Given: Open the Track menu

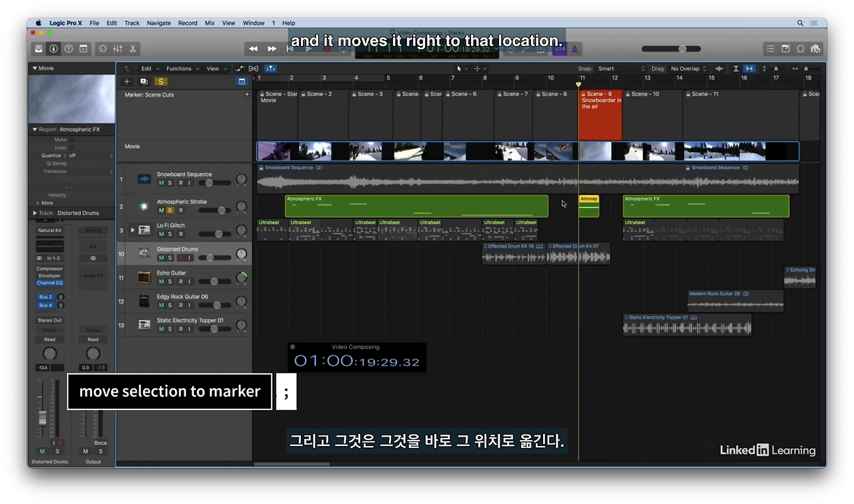Looking at the screenshot, I should 132,23.
